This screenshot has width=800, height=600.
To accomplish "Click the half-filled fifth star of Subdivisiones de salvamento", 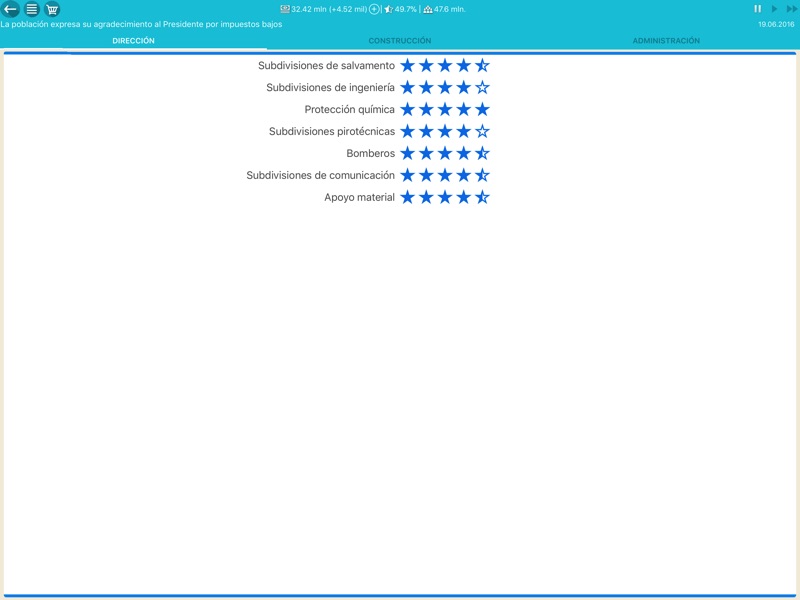I will pos(482,65).
